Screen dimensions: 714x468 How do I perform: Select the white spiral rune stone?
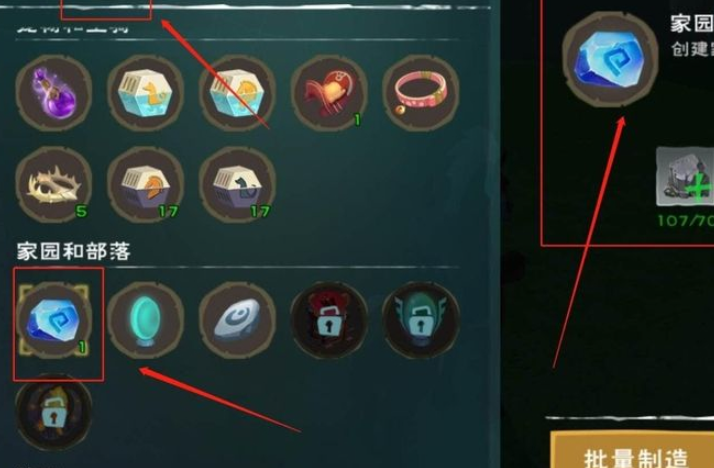pyautogui.click(x=237, y=320)
